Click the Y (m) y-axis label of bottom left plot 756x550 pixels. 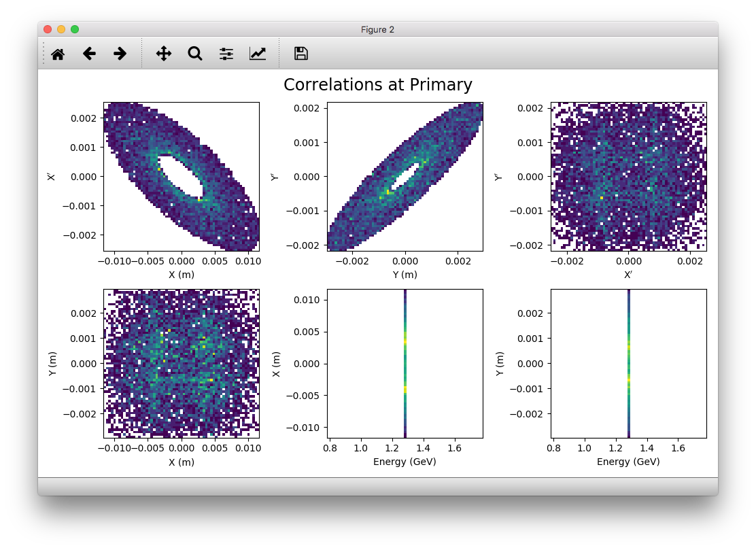[x=52, y=364]
